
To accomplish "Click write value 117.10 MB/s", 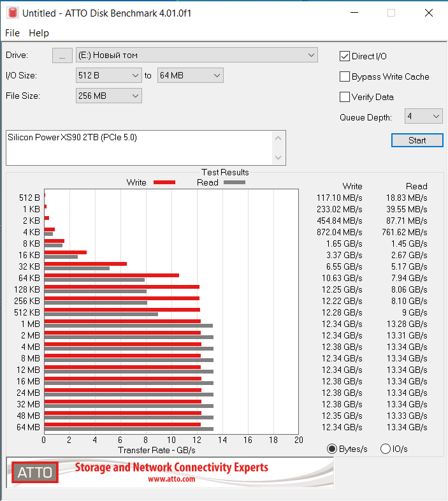I will pyautogui.click(x=340, y=198).
